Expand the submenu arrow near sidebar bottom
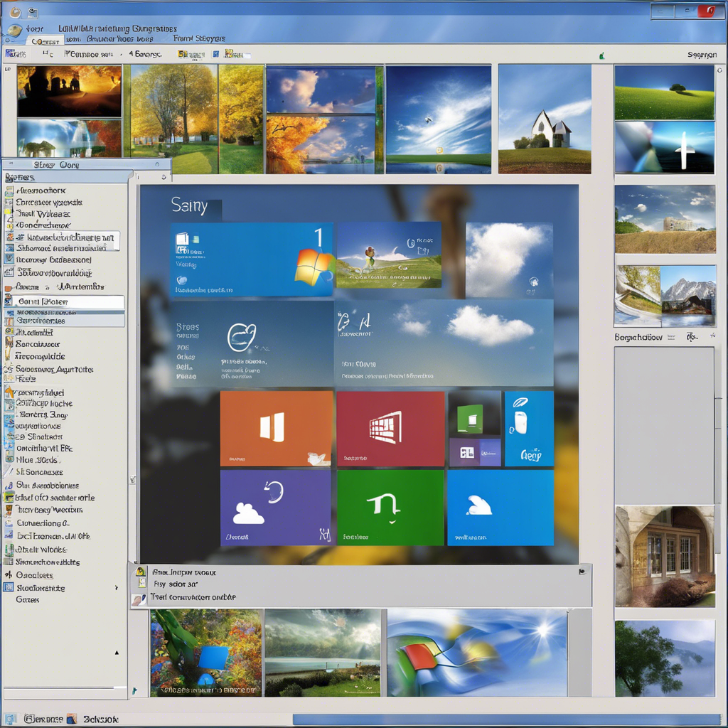Screen dimensions: 728x728 click(117, 588)
